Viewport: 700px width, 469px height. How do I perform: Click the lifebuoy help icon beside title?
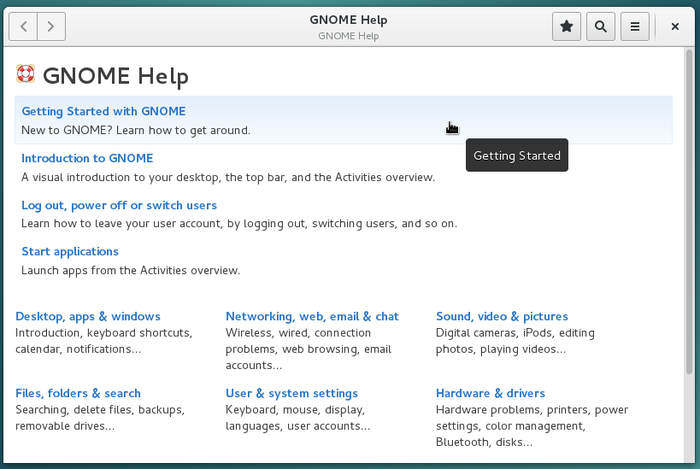[x=25, y=74]
